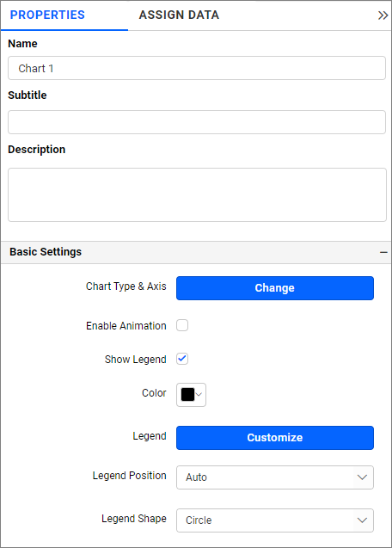Viewport: 392px width, 548px height.
Task: Select Auto in Legend Position combo box
Action: (275, 477)
